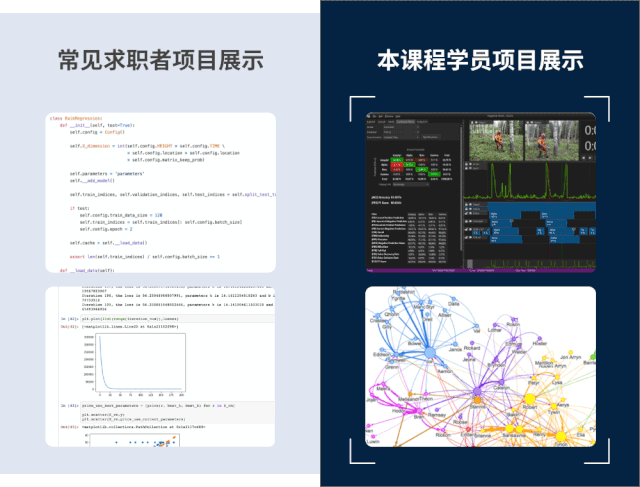Viewport: 640px width, 487px height.
Task: Open the Jupyter loss plot screenshot
Action: (x=160, y=366)
